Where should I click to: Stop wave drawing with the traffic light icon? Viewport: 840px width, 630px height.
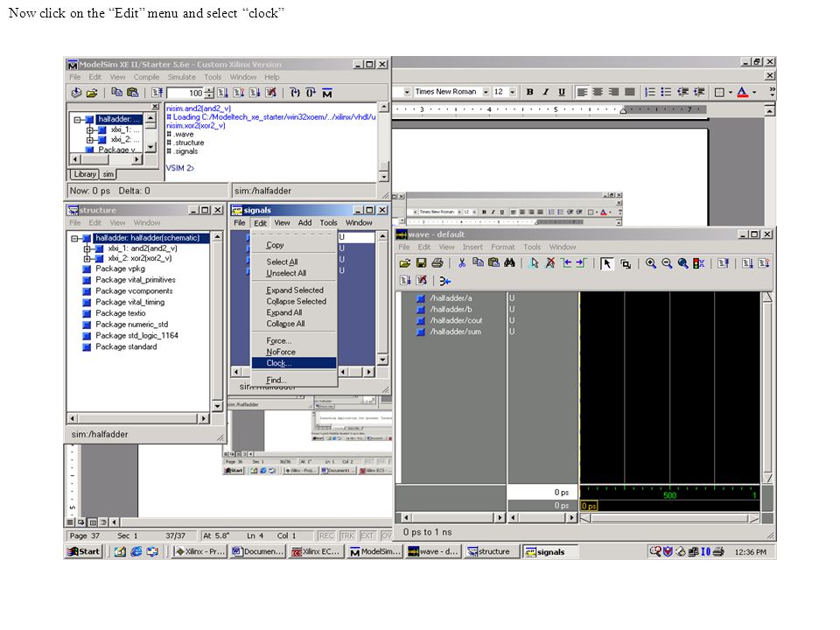click(698, 263)
